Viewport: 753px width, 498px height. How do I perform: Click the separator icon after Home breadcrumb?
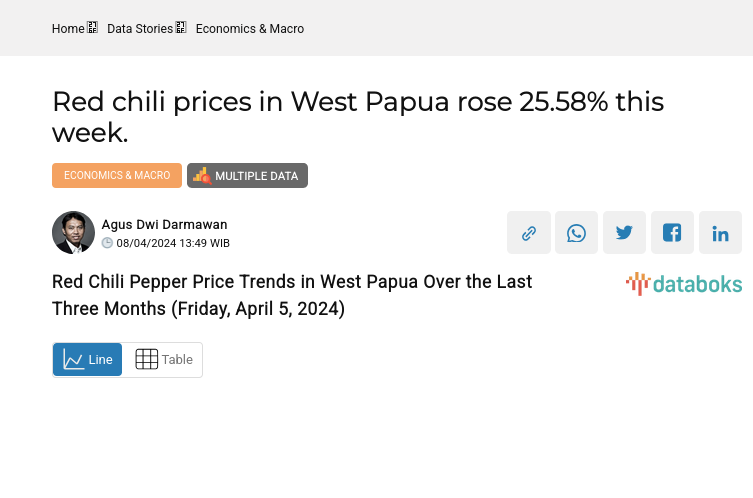coord(92,28)
